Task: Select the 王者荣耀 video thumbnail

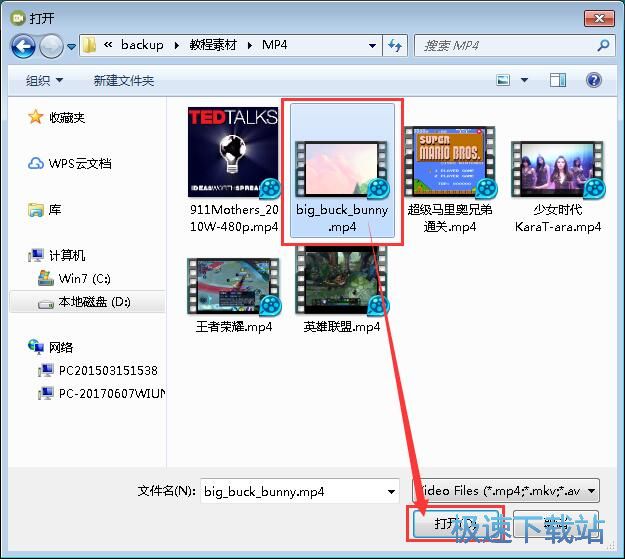Action: pyautogui.click(x=234, y=286)
